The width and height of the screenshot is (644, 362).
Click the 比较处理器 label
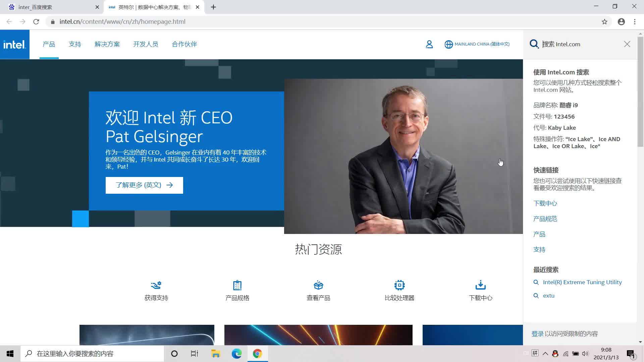coord(399,298)
